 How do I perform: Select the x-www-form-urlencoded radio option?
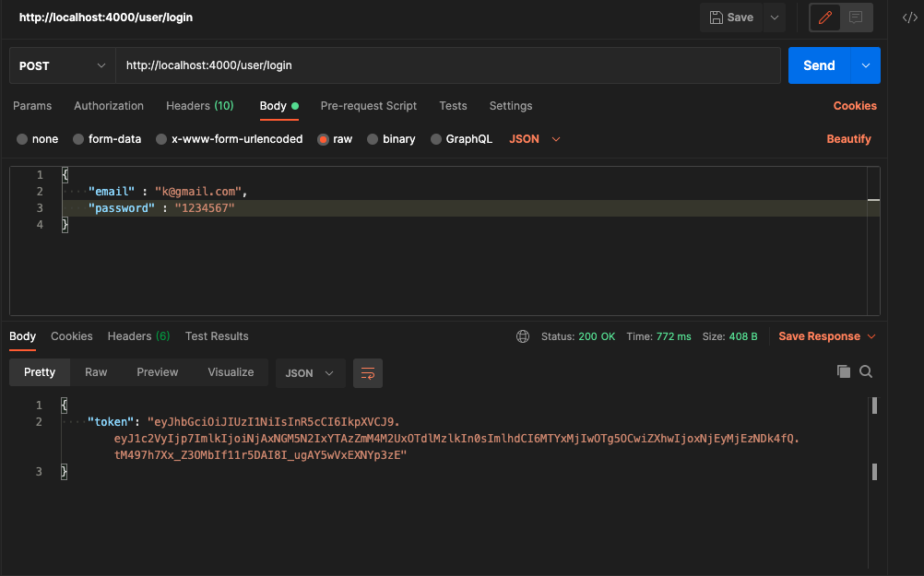coord(160,139)
